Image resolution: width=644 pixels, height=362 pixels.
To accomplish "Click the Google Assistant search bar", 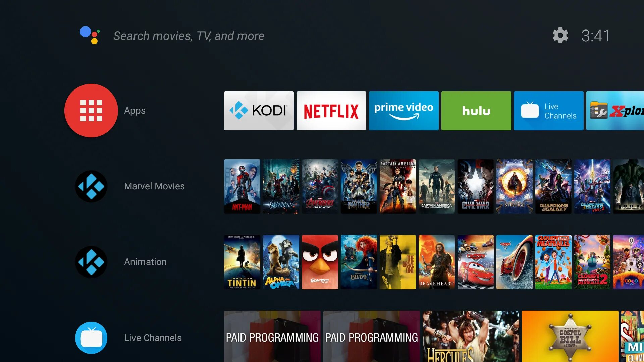I will point(189,35).
